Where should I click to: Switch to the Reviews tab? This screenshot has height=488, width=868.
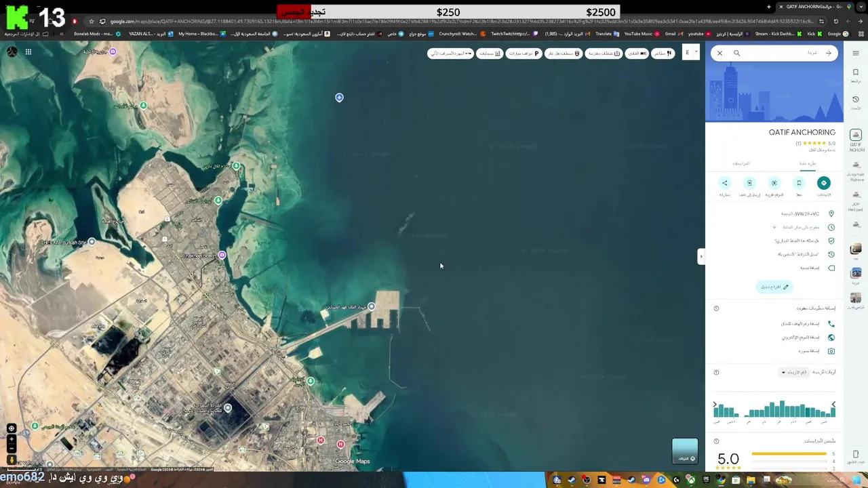click(741, 163)
